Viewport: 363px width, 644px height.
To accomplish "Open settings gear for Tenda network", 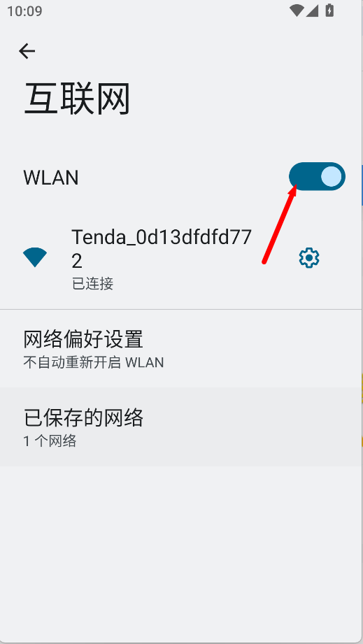I will pyautogui.click(x=309, y=258).
